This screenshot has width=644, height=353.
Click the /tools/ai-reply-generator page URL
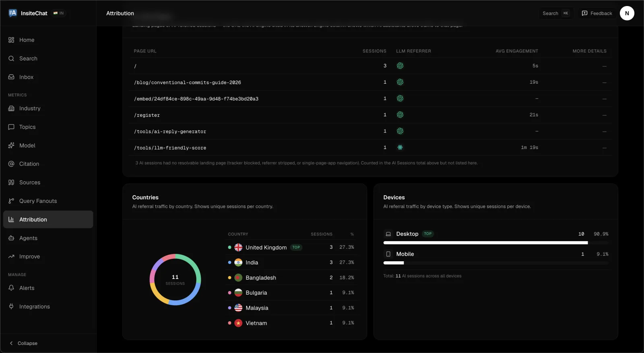coord(170,132)
